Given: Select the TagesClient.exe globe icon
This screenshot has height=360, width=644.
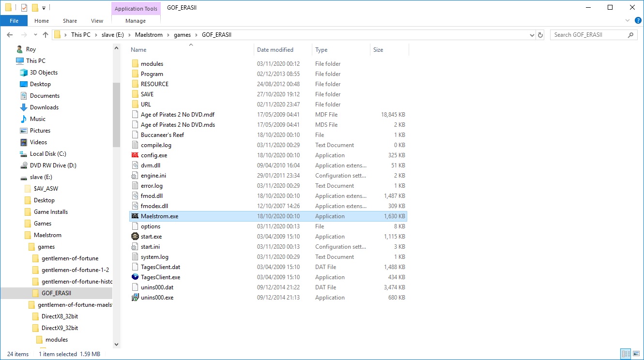Looking at the screenshot, I should pos(135,277).
